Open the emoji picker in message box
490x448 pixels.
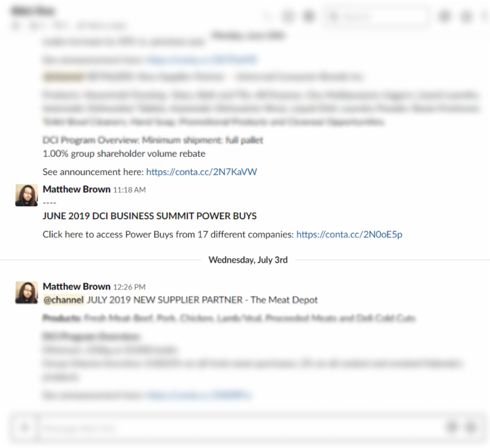tap(470, 427)
